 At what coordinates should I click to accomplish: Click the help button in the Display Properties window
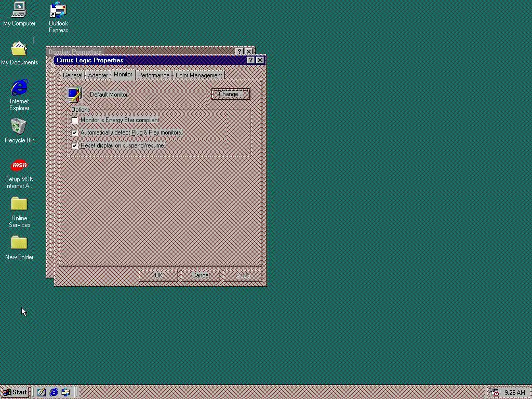tap(239, 51)
